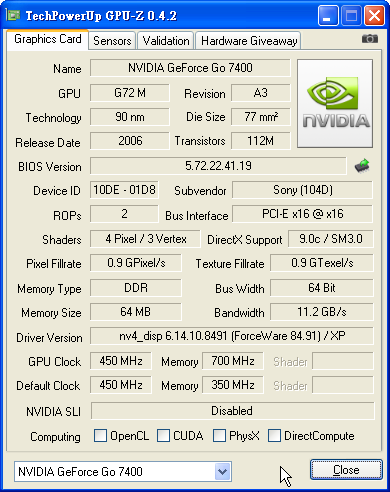Close window using title bar X
Screen dimensions: 390x492
(374, 15)
